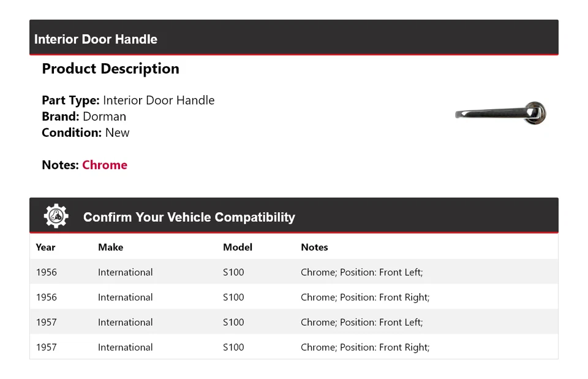This screenshot has height=379, width=588.
Task: Click the Model column header
Action: point(238,247)
